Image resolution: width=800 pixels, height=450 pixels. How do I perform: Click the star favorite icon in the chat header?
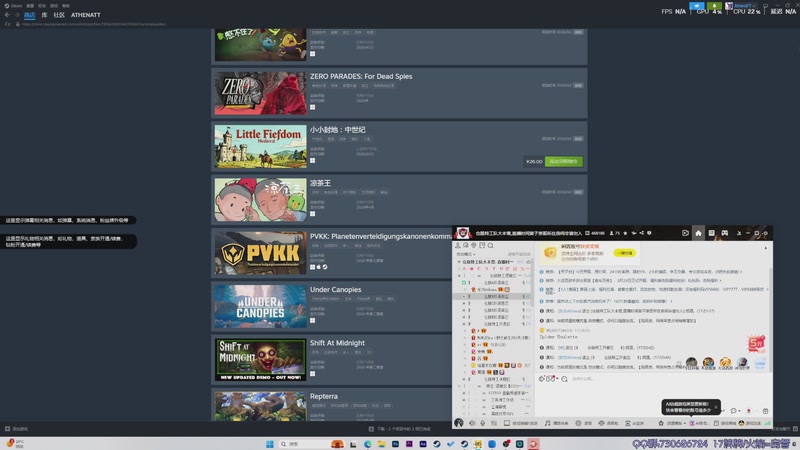[x=625, y=233]
